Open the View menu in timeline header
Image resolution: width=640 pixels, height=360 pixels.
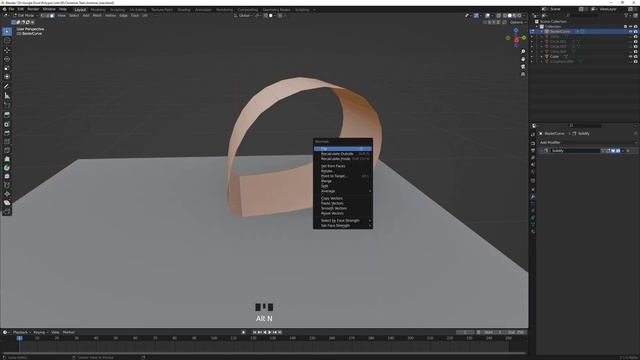(55, 332)
